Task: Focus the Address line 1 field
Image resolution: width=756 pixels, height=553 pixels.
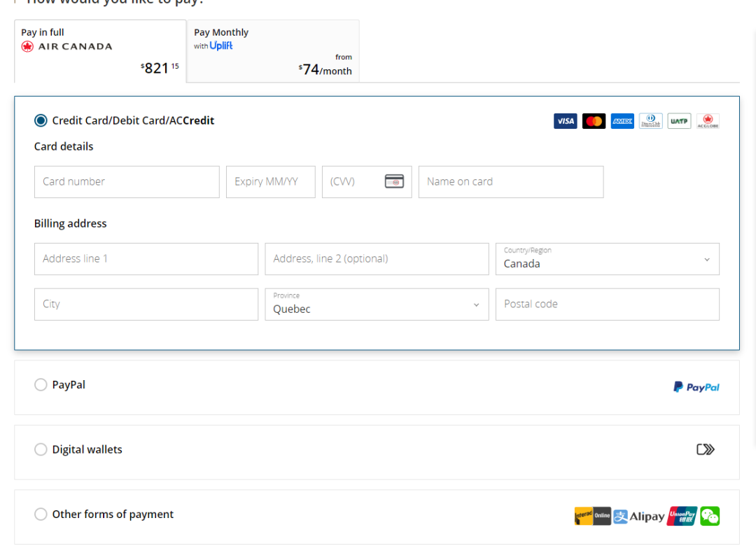Action: point(146,259)
